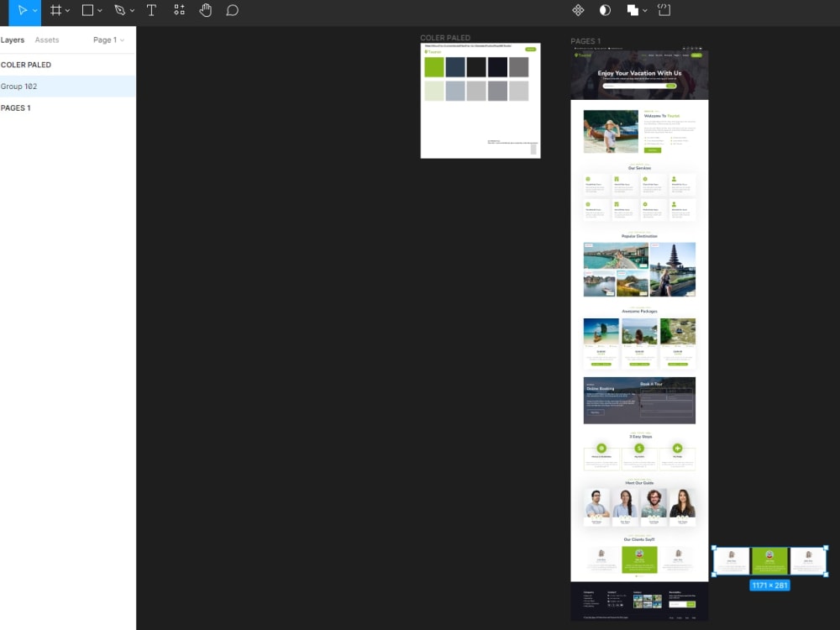This screenshot has height=630, width=840.
Task: Click the green button under Welcome text
Action: (653, 150)
